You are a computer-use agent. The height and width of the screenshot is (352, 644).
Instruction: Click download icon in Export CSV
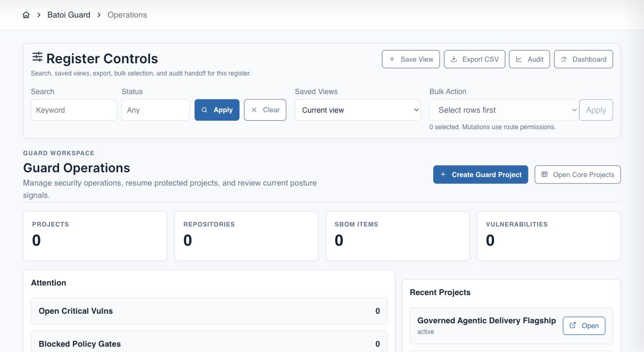coord(454,59)
